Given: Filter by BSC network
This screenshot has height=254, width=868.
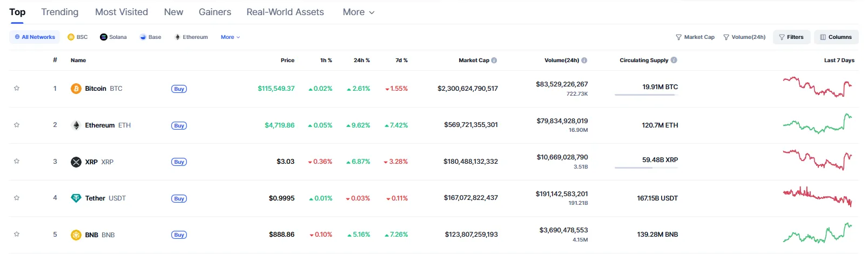Looking at the screenshot, I should [x=78, y=37].
